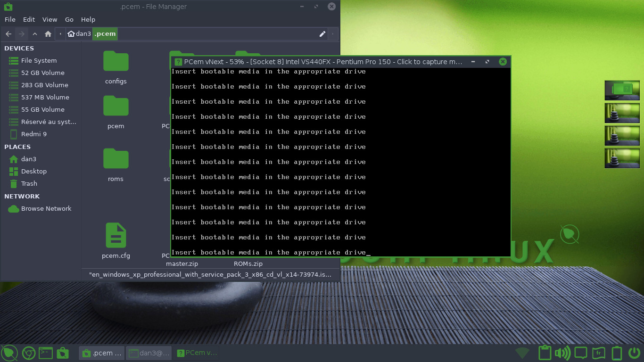The height and width of the screenshot is (362, 644).
Task: Click Browse Network under NETWORK
Action: (x=46, y=208)
